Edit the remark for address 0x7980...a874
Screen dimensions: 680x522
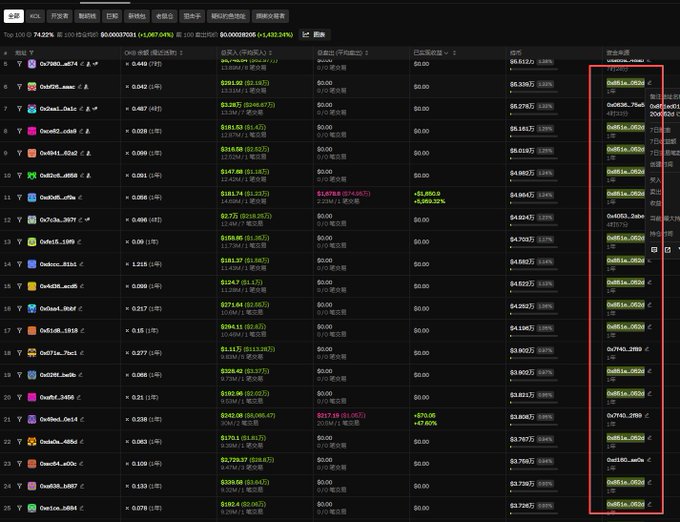(x=82, y=64)
